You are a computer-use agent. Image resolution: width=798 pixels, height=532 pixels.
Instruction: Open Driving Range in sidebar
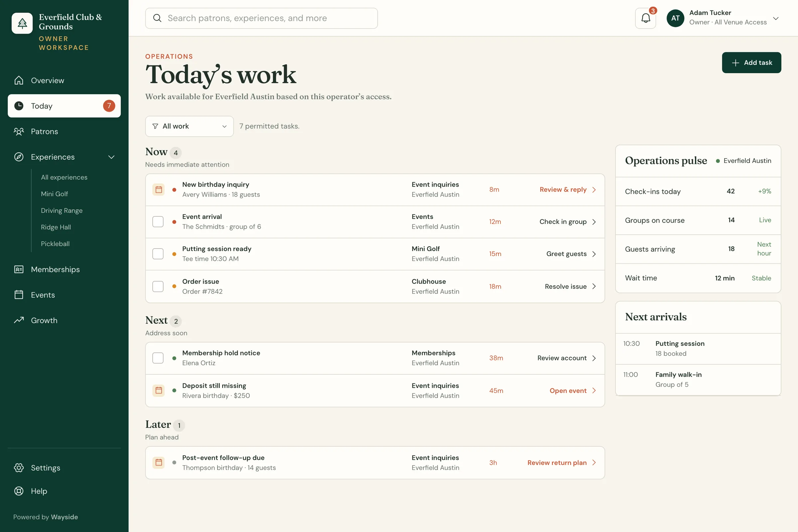[62, 210]
